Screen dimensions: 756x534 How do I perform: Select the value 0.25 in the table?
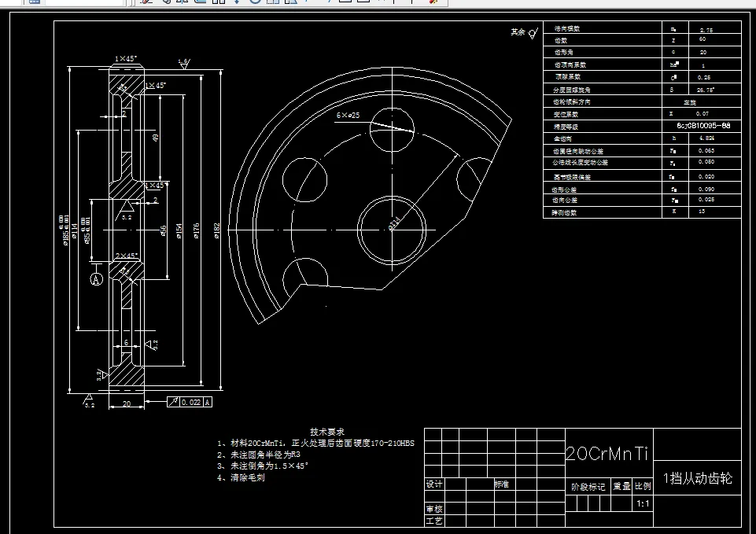[704, 77]
